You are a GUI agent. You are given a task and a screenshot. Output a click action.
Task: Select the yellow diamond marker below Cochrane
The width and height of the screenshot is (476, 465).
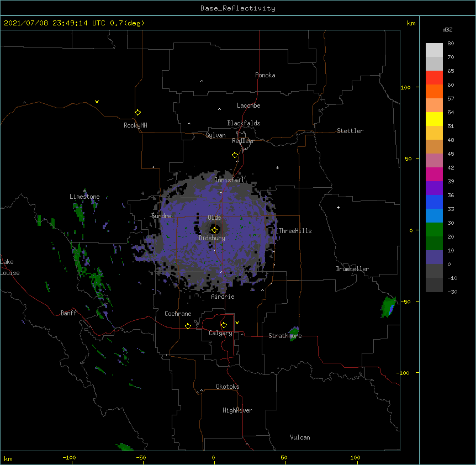click(x=188, y=326)
